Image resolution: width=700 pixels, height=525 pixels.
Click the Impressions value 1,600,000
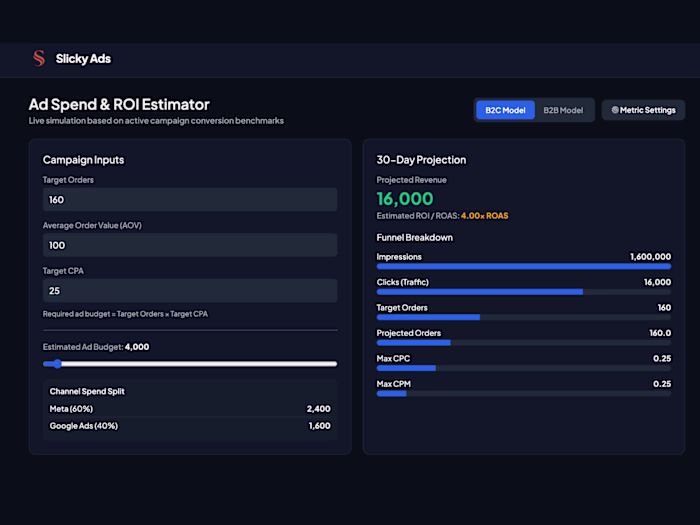[x=650, y=257]
